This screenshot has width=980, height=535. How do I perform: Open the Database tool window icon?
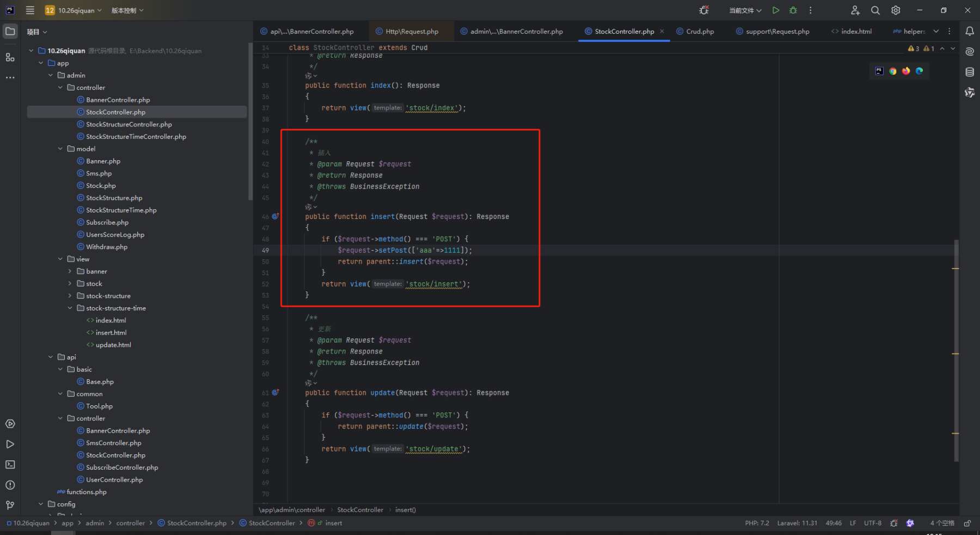coord(970,72)
